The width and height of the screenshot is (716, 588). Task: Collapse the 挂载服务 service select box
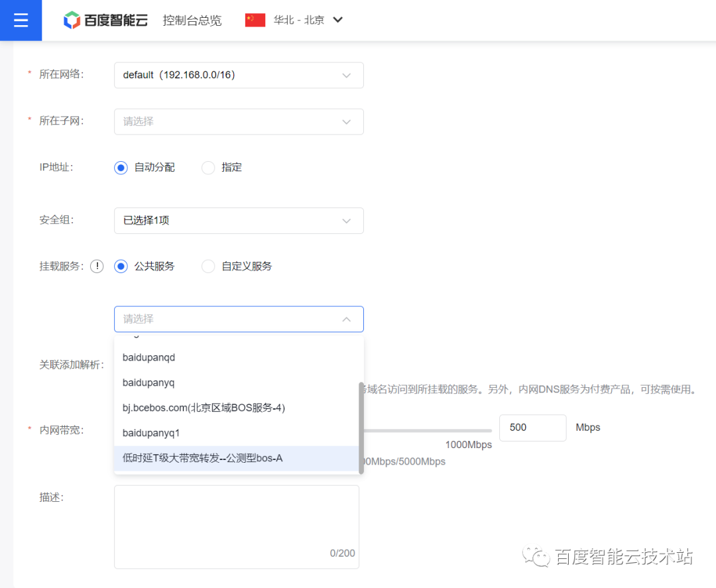(x=239, y=319)
